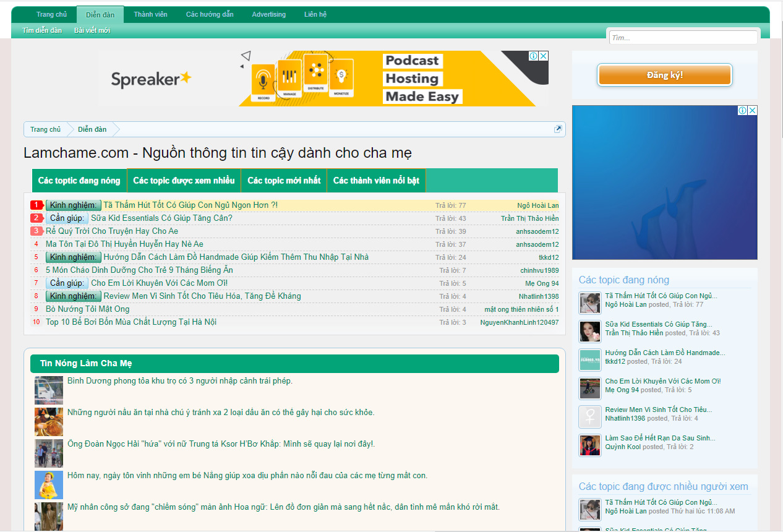Click the 'Bài viết mới' sub-navigation link
The height and width of the screenshot is (532, 783).
click(92, 30)
